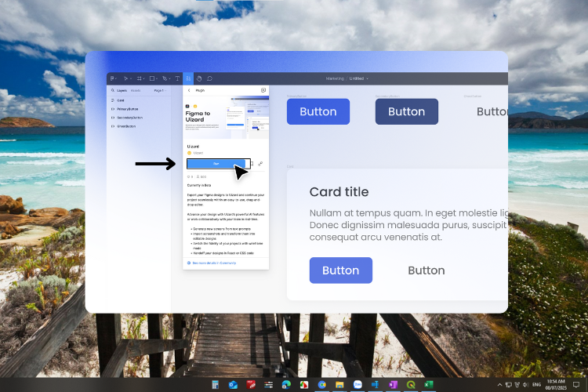Open the Untitled file name dropdown
588x392 pixels.
click(359, 78)
